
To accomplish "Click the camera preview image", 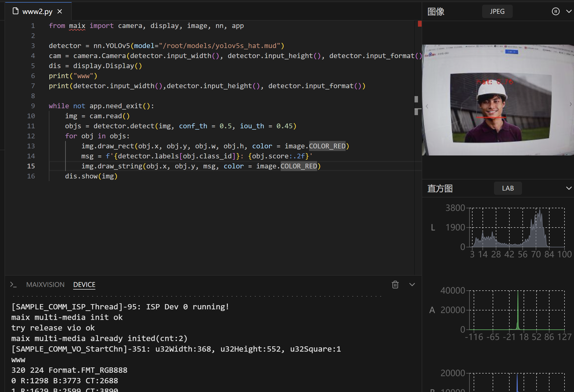I will pyautogui.click(x=498, y=100).
